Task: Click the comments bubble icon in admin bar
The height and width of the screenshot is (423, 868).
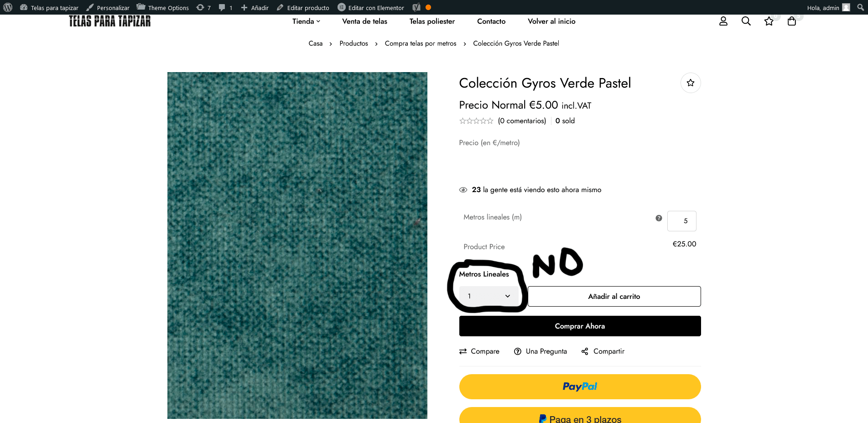Action: pos(226,7)
